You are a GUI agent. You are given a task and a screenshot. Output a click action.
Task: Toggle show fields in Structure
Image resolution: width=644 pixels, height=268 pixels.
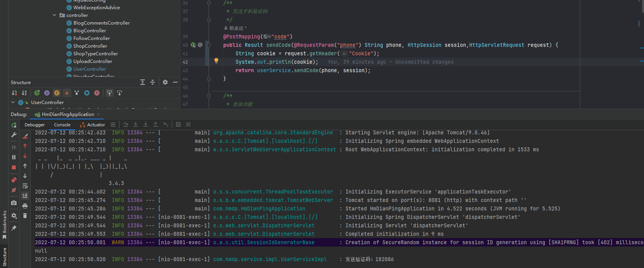click(x=57, y=93)
